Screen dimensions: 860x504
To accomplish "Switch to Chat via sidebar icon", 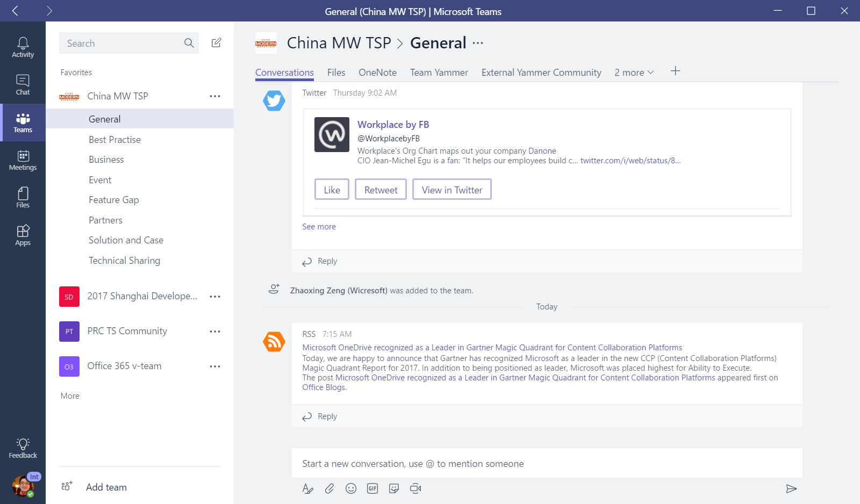I will point(23,83).
